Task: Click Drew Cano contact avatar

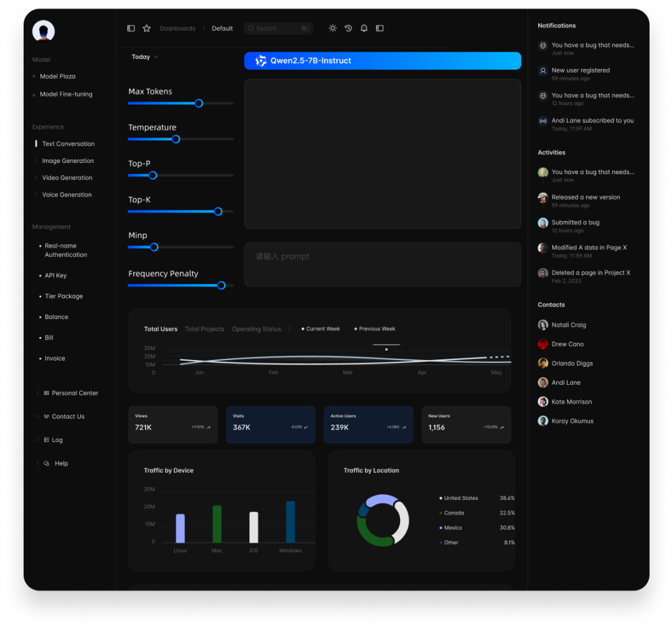Action: click(543, 344)
